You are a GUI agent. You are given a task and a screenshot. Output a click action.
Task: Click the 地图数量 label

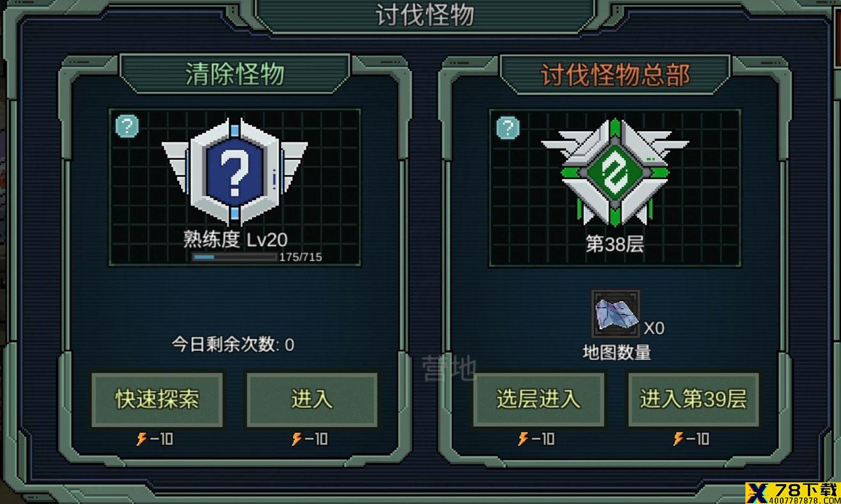pos(617,352)
